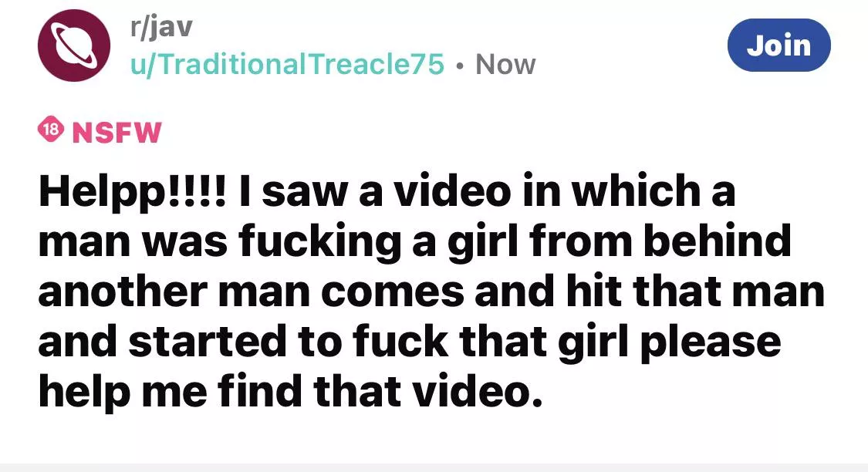Click the last title line ending "find that video."

tap(291, 391)
